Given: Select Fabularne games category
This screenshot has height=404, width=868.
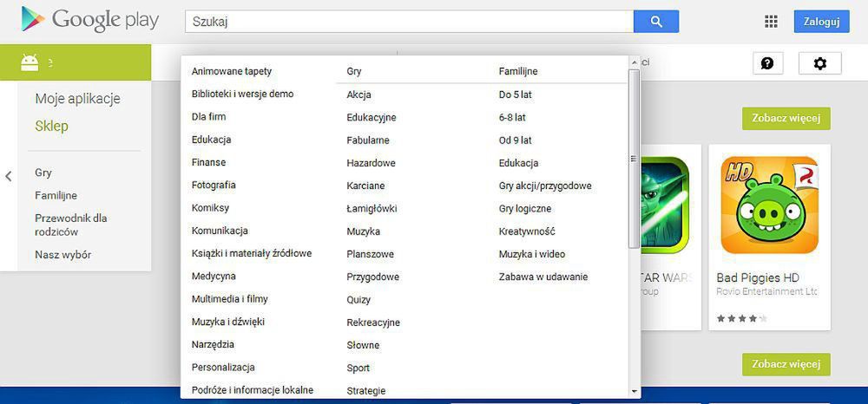Looking at the screenshot, I should [368, 140].
